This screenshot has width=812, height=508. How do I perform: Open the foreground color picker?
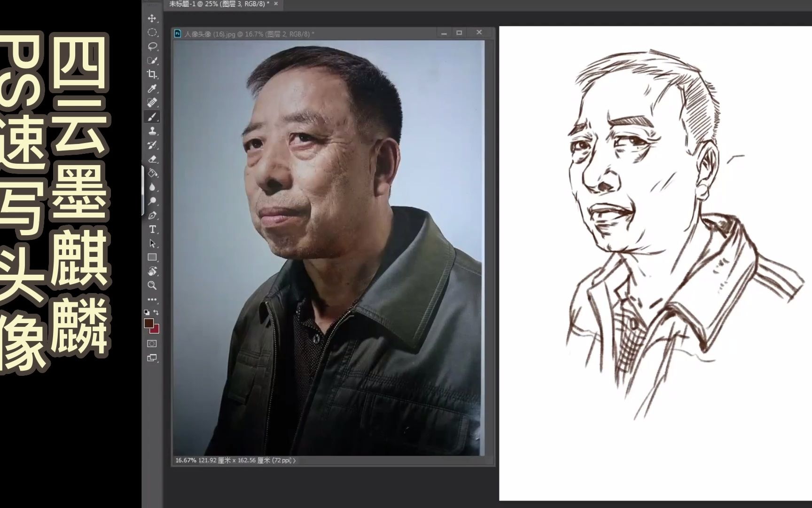[x=148, y=323]
